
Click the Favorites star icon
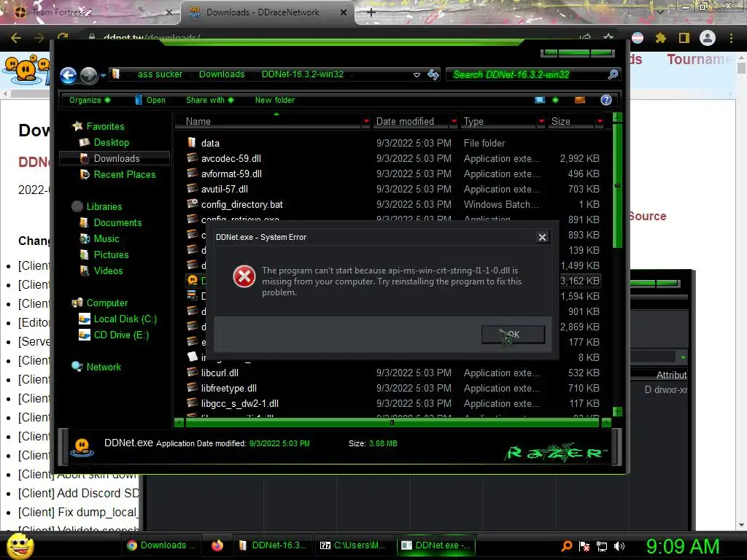[77, 126]
